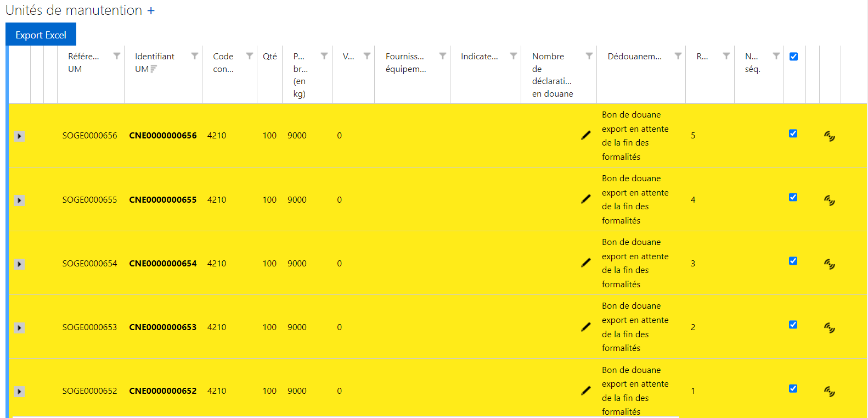Click the signal icon on row SOGE0000653

click(830, 327)
